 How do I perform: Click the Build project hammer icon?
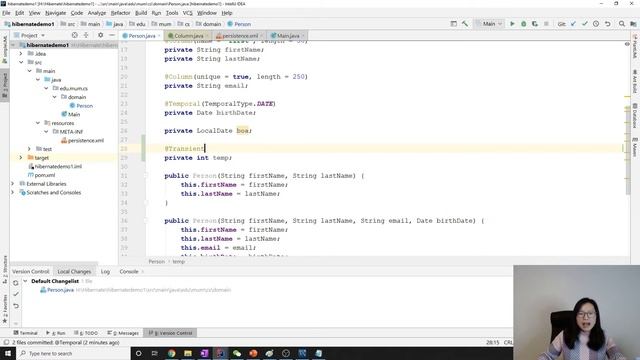point(465,24)
